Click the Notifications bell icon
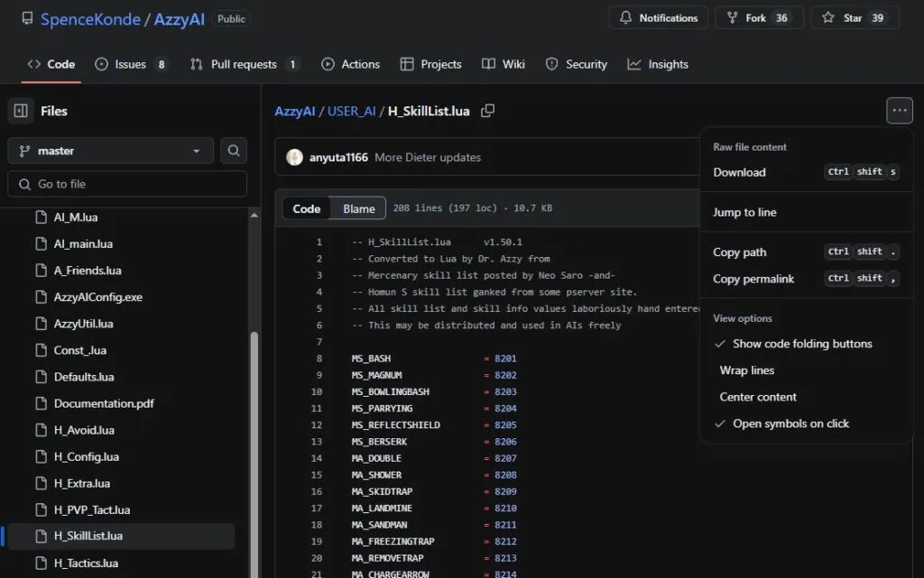The image size is (924, 578). [625, 18]
